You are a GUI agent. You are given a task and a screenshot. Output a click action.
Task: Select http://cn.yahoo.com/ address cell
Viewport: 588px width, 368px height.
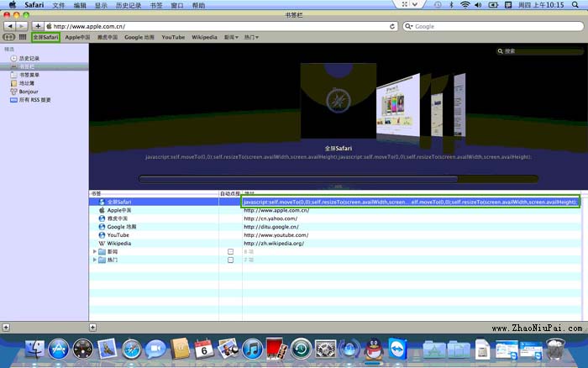coord(270,218)
